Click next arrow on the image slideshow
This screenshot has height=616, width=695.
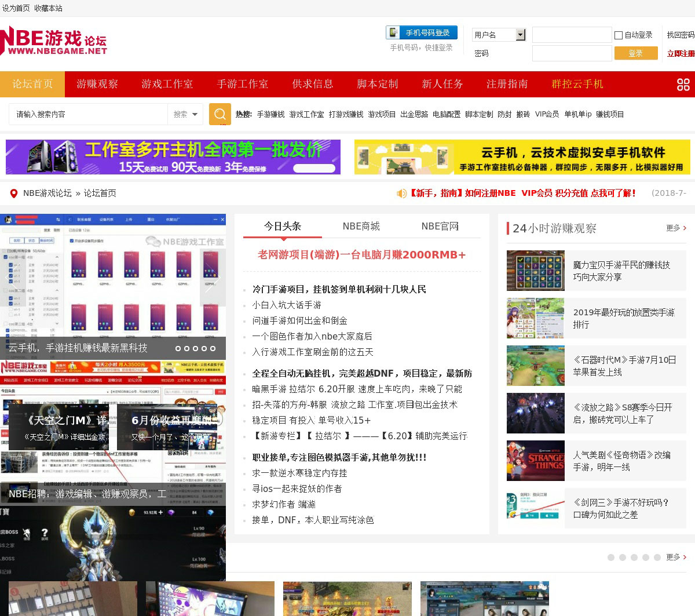tap(217, 278)
